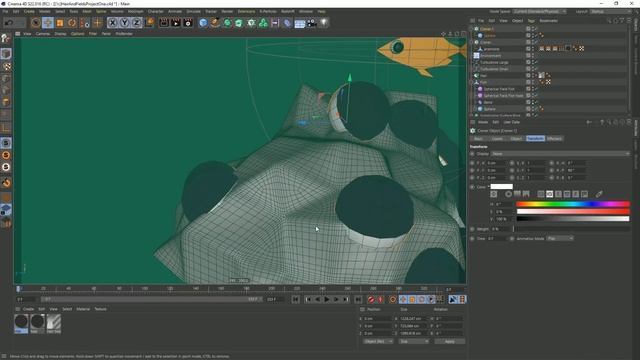The height and width of the screenshot is (360, 640).
Task: Open the Display dropdown in Transform
Action: (x=560, y=154)
